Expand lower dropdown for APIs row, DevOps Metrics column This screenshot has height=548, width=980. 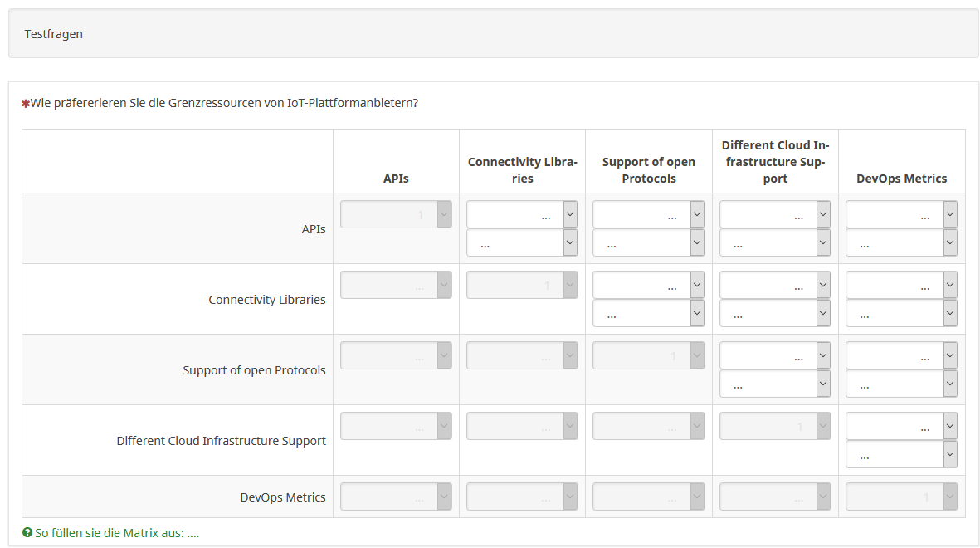(x=901, y=242)
